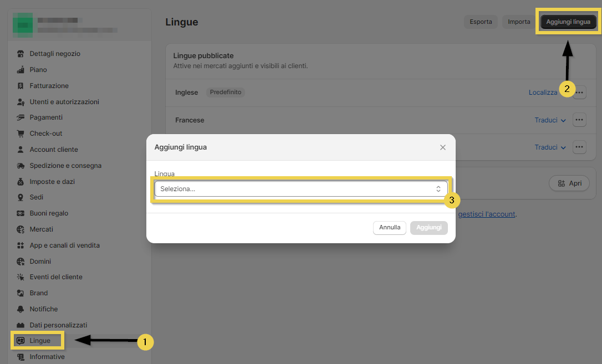Click the Notifiche bell icon
This screenshot has height=364, width=602.
(x=21, y=309)
